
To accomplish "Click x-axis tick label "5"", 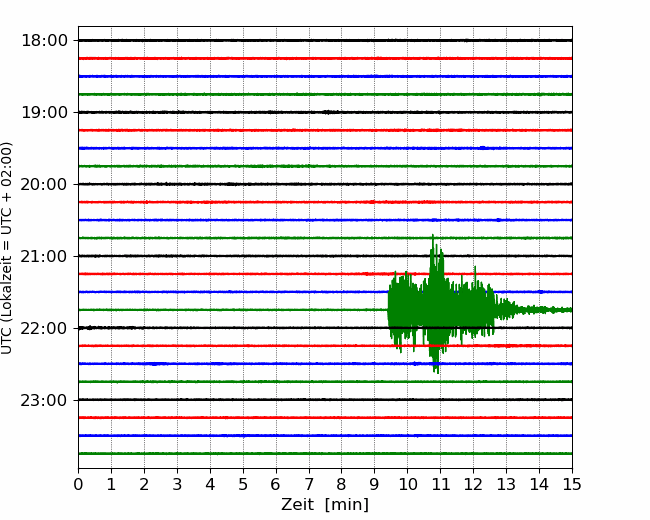I will tap(243, 484).
